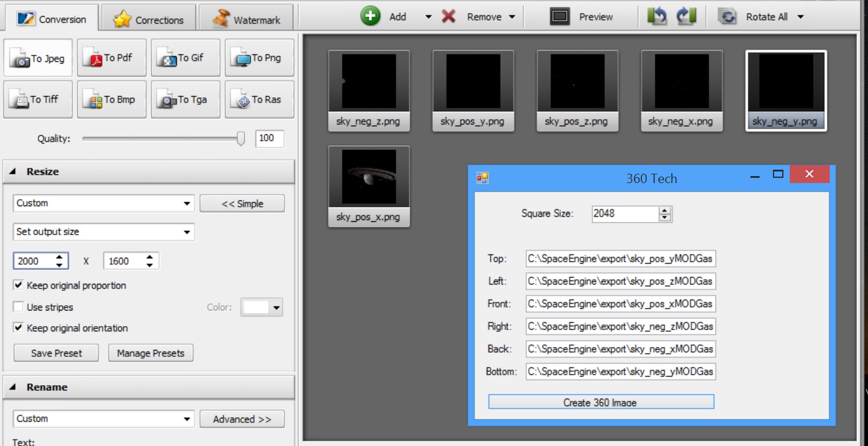Image resolution: width=868 pixels, height=446 pixels.
Task: Open the Set output size dropdown
Action: [104, 232]
